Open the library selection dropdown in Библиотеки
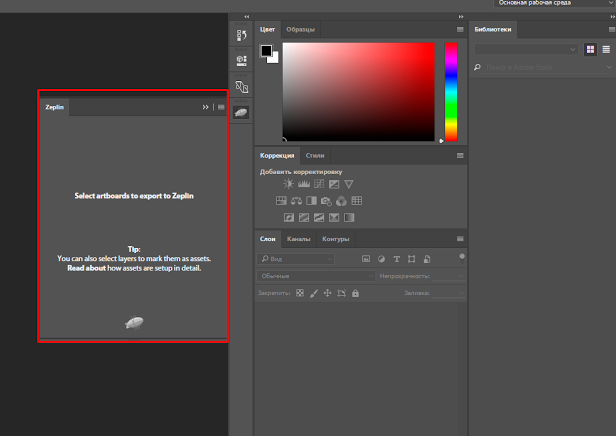The width and height of the screenshot is (616, 436). pos(526,49)
